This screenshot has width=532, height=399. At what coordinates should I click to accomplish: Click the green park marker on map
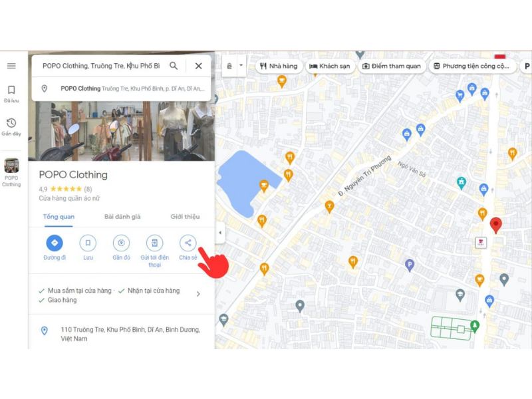click(x=475, y=326)
